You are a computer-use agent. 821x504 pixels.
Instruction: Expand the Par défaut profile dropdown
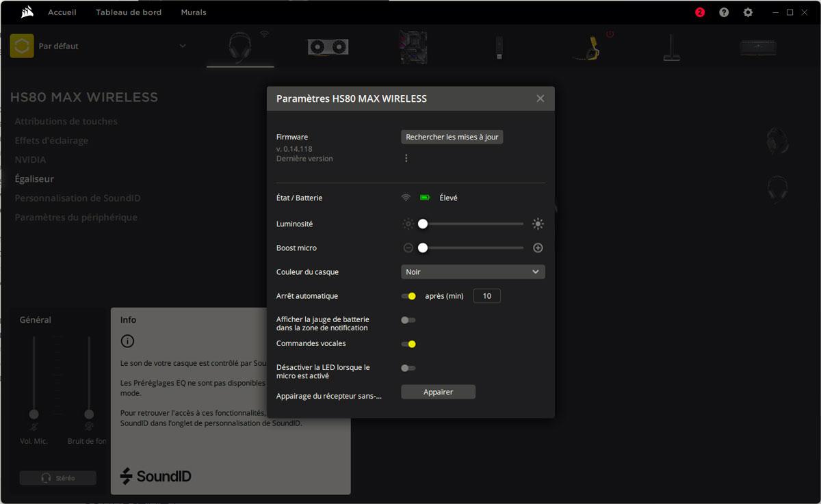point(182,47)
